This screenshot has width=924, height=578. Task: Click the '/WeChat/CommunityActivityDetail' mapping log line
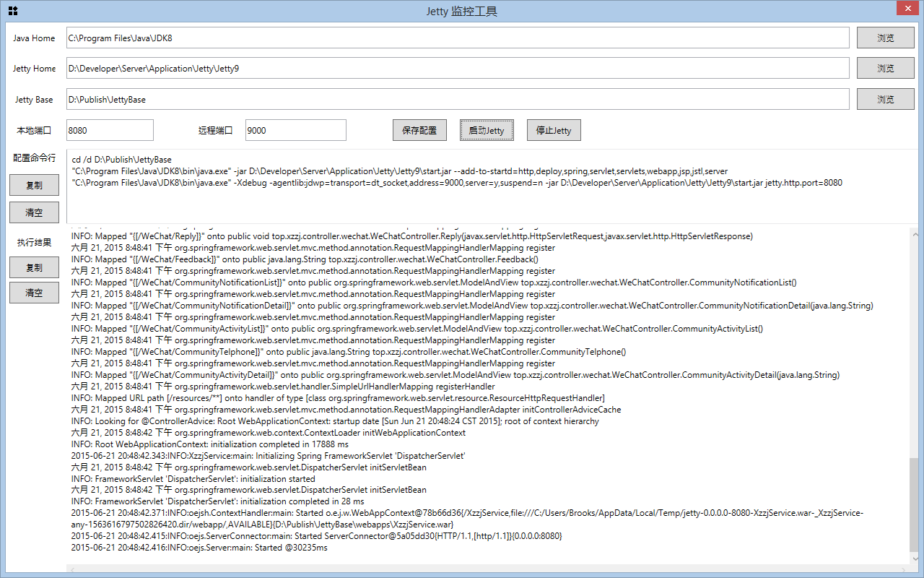click(x=456, y=375)
